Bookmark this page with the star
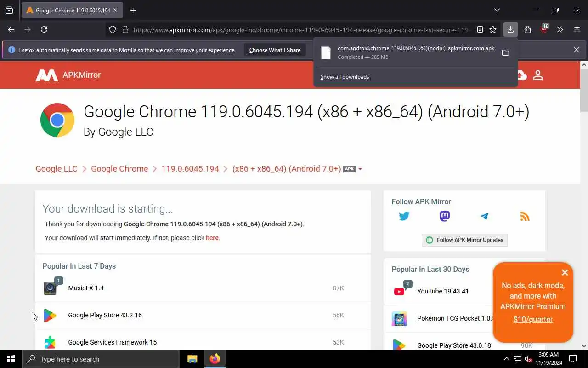This screenshot has width=588, height=368. click(x=493, y=29)
